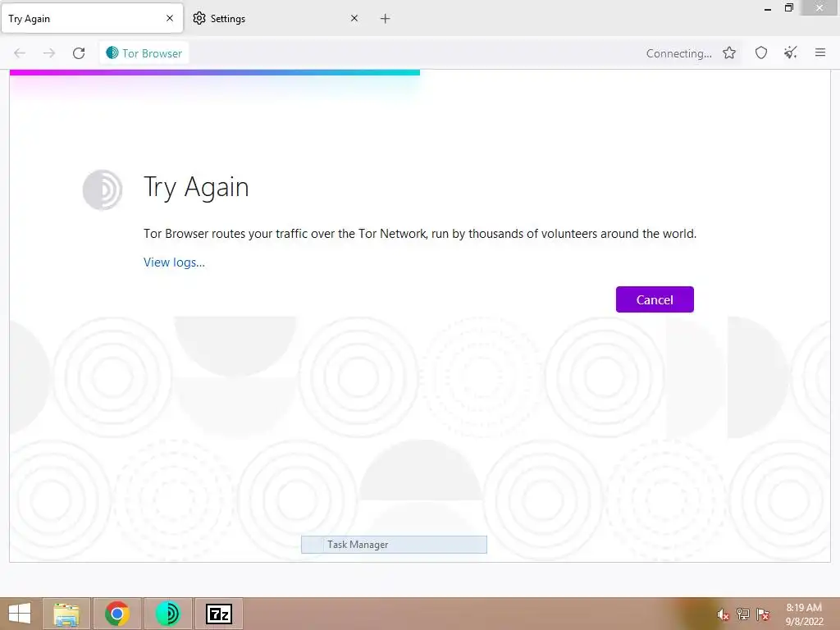Switch to the Try Again tab
Screen dimensions: 840x630
[92, 19]
